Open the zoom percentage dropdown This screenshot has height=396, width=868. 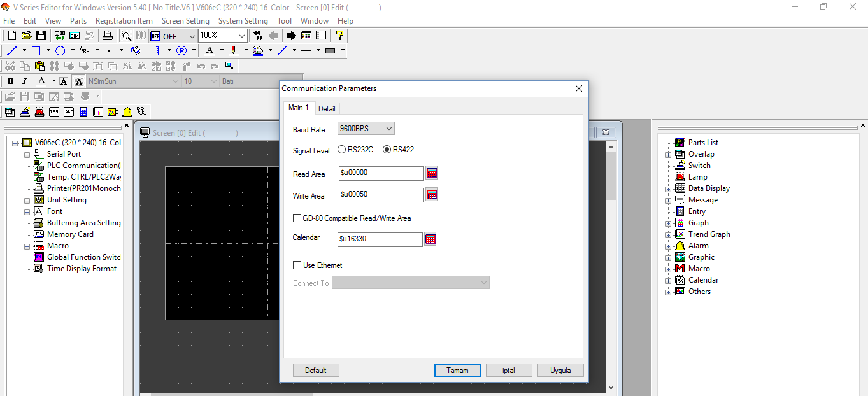point(242,36)
